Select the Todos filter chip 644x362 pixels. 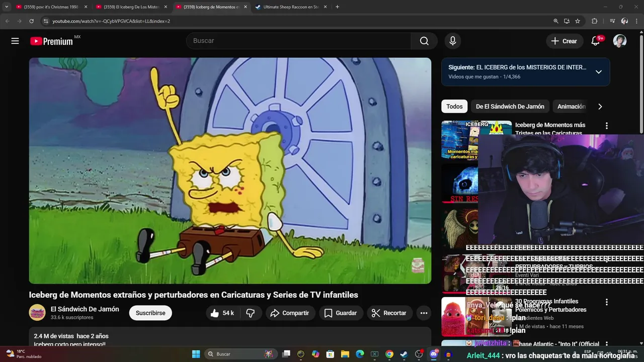pos(454,107)
